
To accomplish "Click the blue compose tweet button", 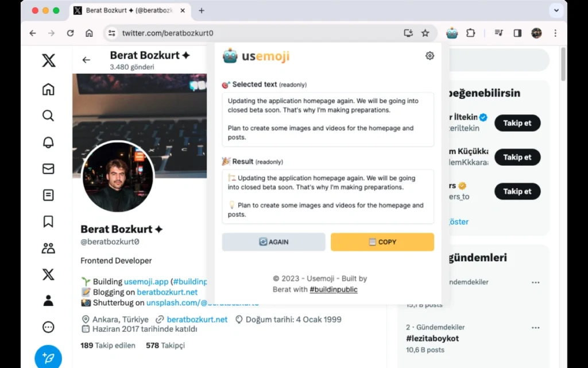I will click(x=48, y=356).
